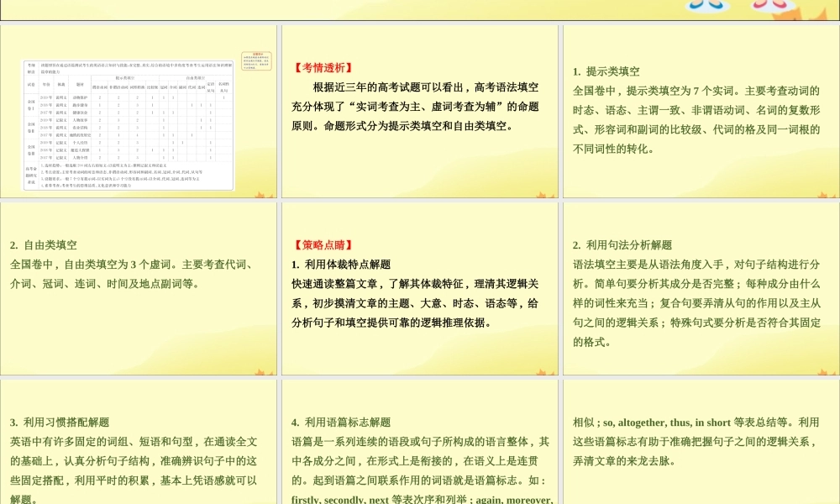Open the slide titled 4. 利用语篇标志解题
Viewport: 840px width, 504px height.
(x=420, y=442)
